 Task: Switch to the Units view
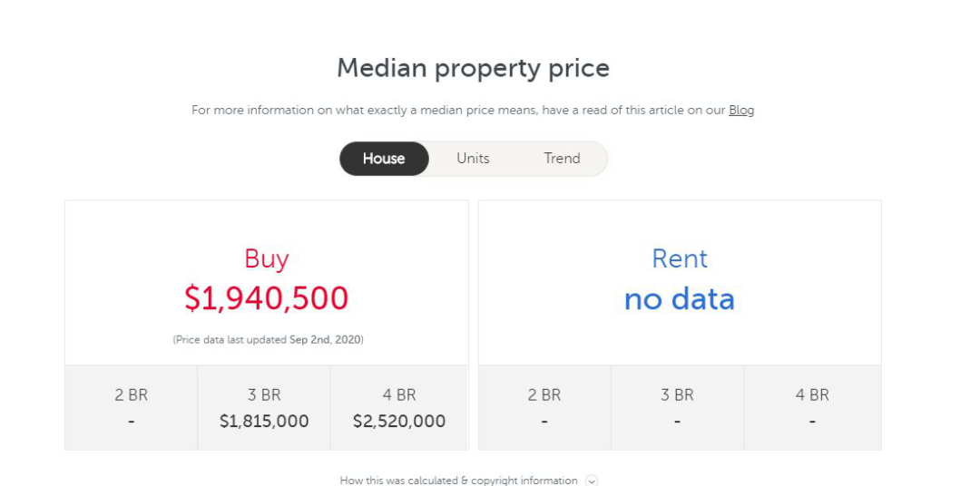(x=473, y=159)
